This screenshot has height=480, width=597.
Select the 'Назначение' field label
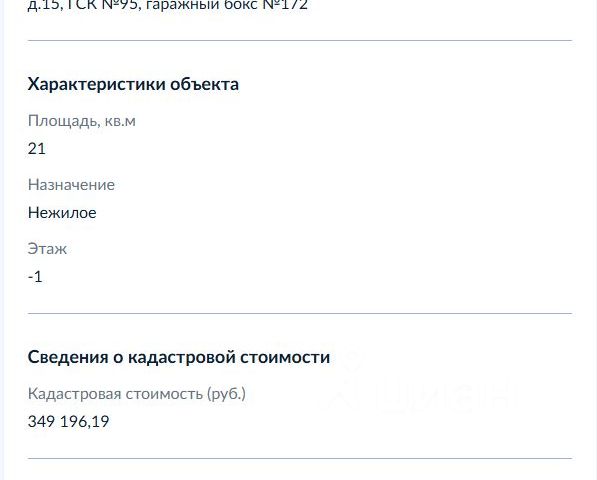71,185
